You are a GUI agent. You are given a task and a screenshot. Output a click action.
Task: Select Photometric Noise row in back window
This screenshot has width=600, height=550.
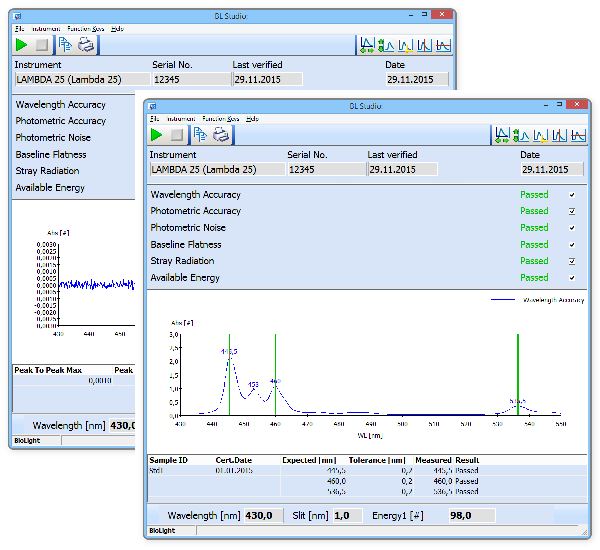(53, 138)
